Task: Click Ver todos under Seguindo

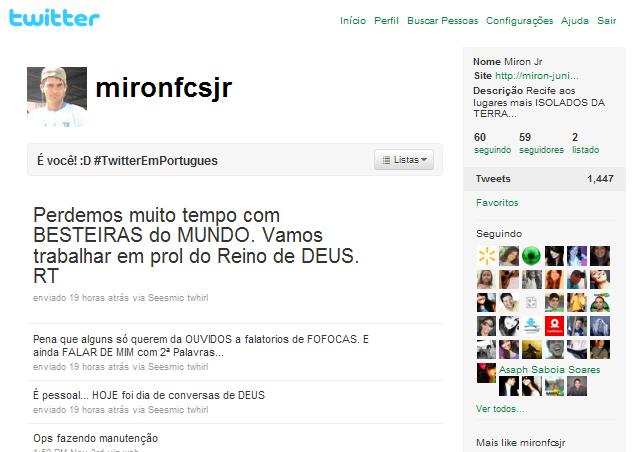Action: [500, 409]
